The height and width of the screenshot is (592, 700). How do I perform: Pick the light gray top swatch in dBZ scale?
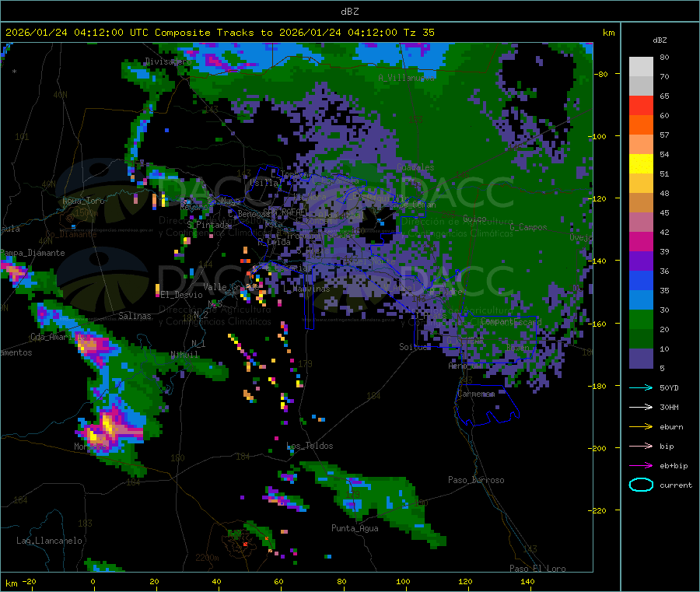641,67
